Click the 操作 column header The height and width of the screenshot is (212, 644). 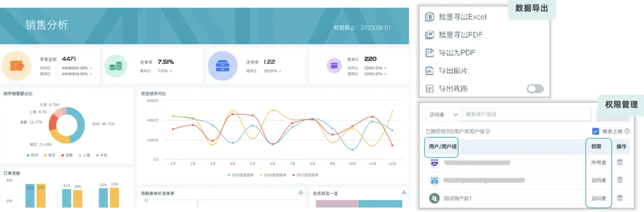621,147
